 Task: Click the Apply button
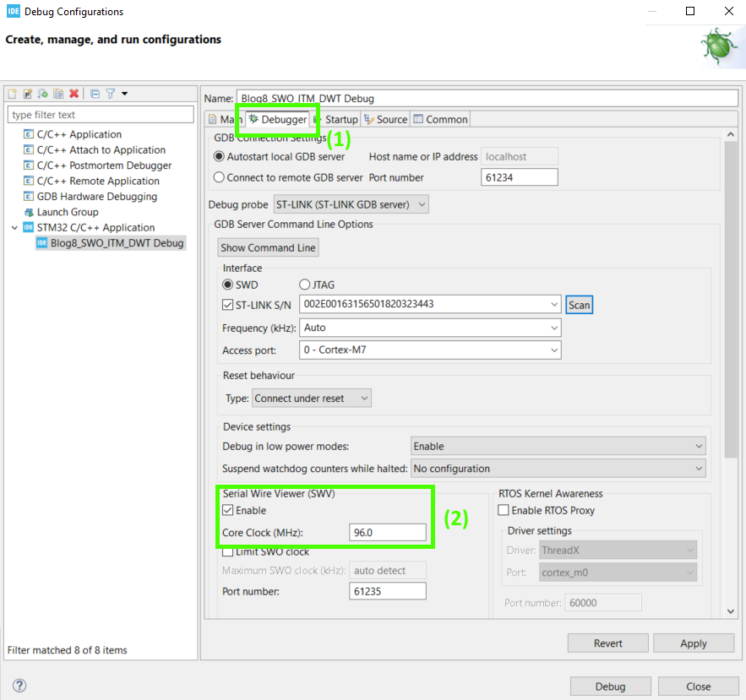[x=693, y=643]
